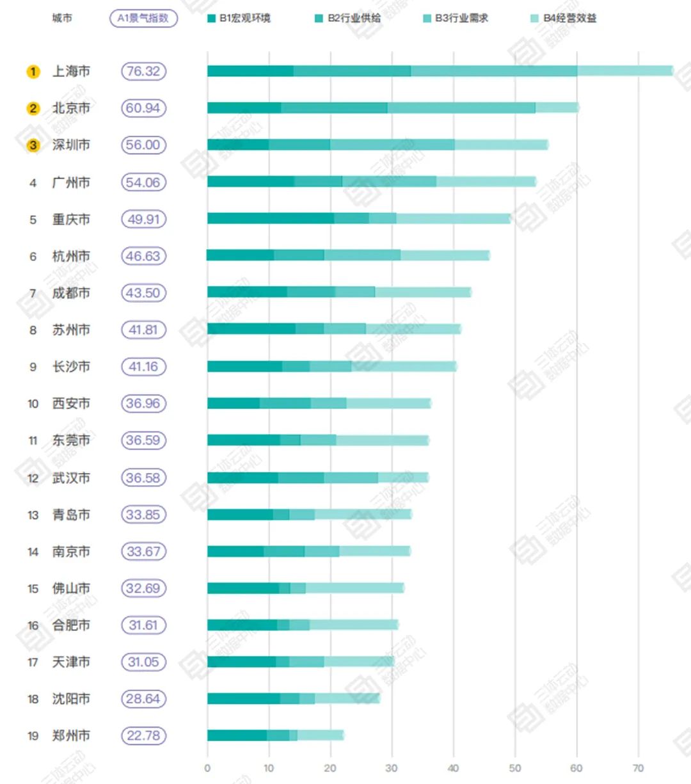Select the 76.32 index value for 上海市
The height and width of the screenshot is (784, 691).
tap(143, 71)
